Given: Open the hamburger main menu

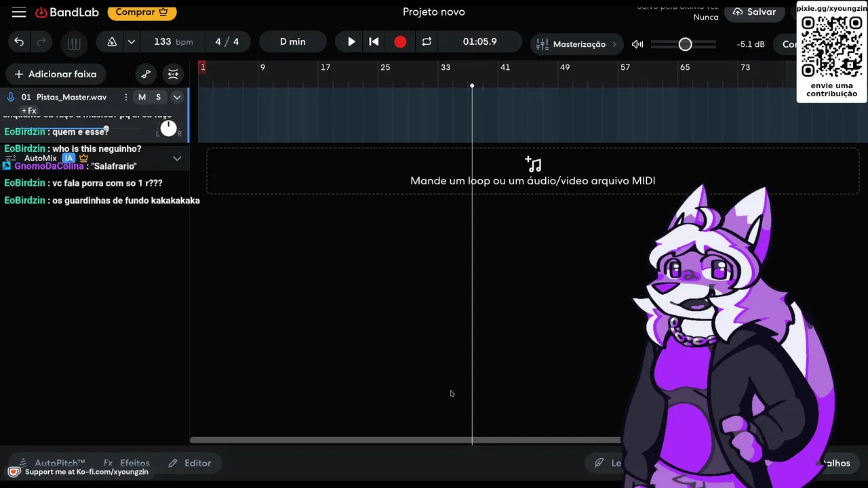Looking at the screenshot, I should (x=19, y=12).
